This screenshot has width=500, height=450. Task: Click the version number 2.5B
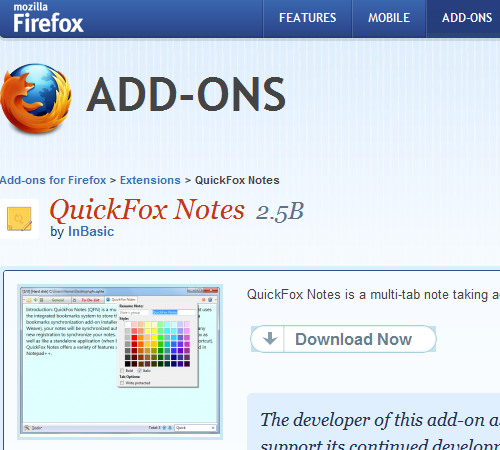[280, 212]
